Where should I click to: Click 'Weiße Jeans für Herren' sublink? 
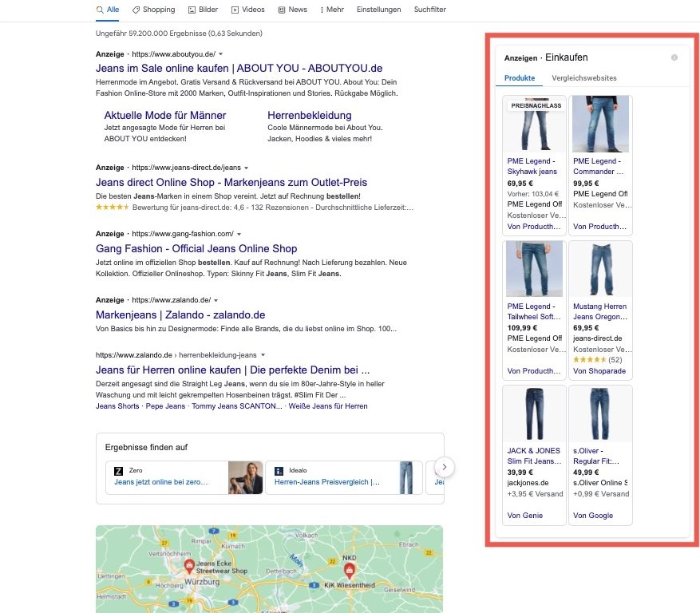point(328,406)
